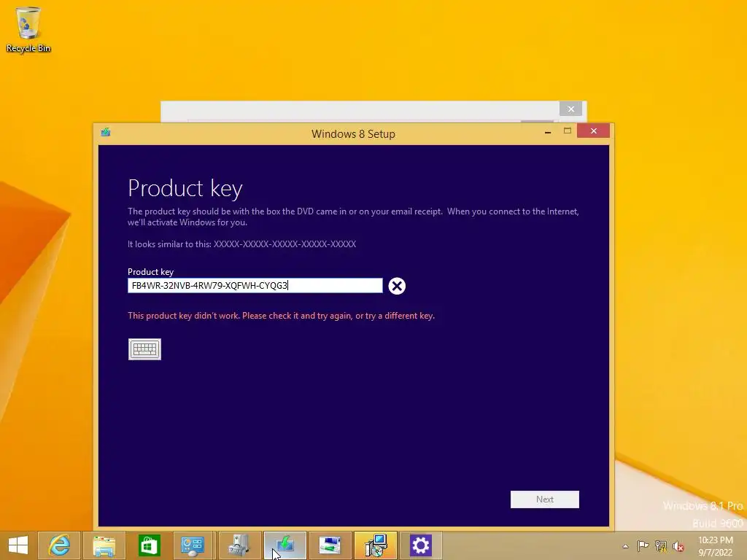Close the Windows 8 Setup window
The width and height of the screenshot is (747, 560).
[594, 131]
